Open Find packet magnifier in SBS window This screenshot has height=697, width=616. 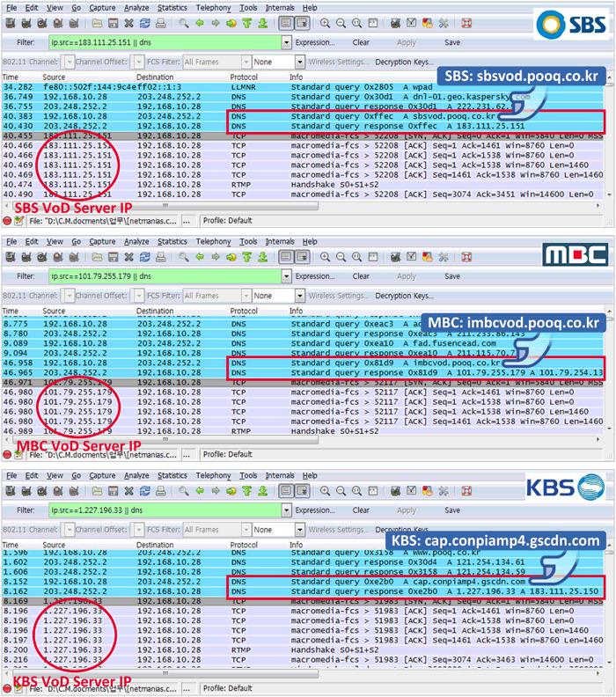(x=184, y=23)
